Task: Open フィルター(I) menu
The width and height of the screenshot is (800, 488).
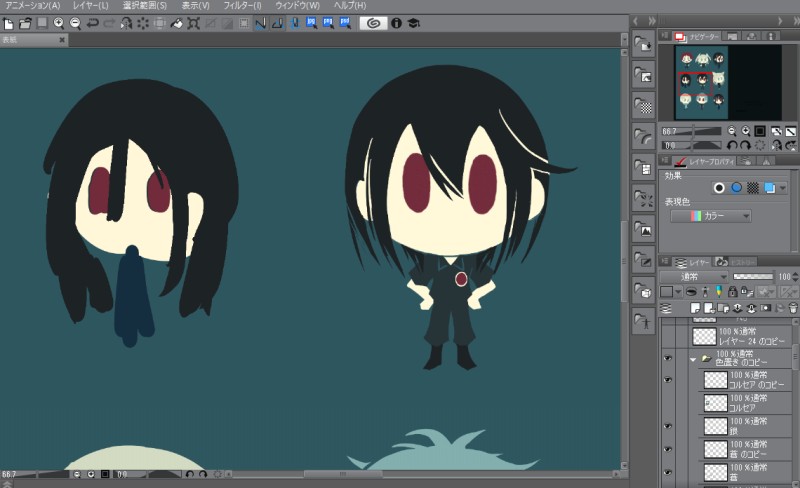Action: pos(242,6)
